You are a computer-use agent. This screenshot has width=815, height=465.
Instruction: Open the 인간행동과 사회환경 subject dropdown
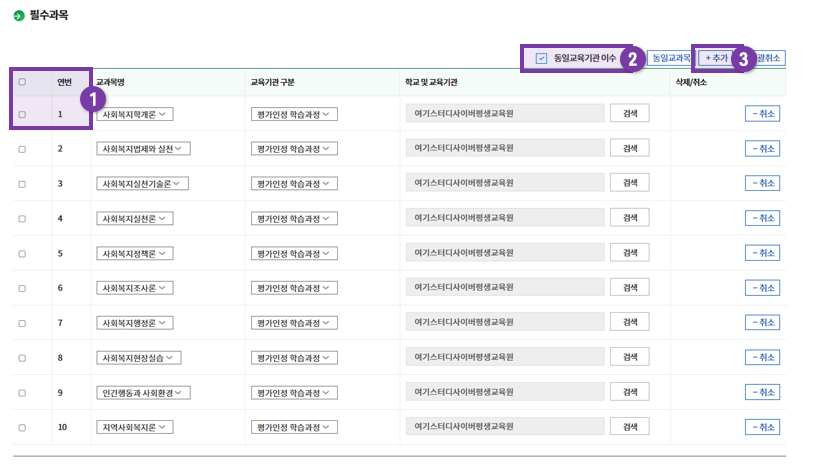click(x=143, y=393)
